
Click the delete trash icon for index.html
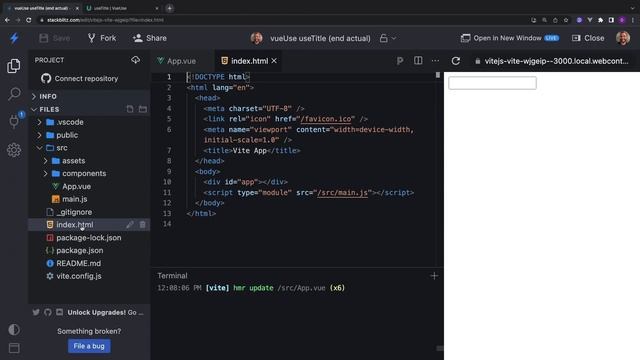(x=142, y=224)
